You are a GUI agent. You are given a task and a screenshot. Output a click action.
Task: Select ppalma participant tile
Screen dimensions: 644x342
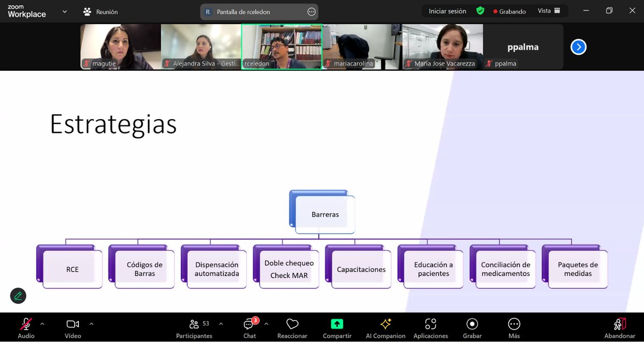(x=523, y=47)
